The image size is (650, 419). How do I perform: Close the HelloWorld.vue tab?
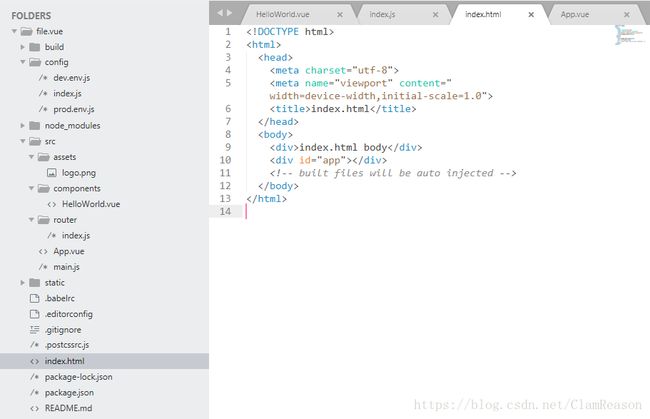[340, 15]
